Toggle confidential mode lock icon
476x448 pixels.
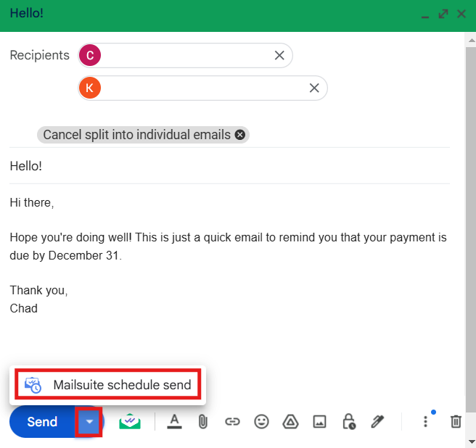348,421
